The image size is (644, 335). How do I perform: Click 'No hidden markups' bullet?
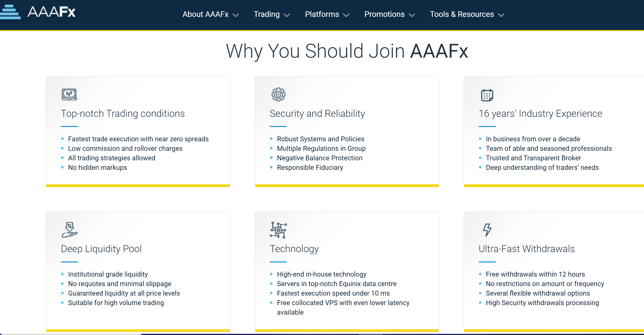click(98, 167)
